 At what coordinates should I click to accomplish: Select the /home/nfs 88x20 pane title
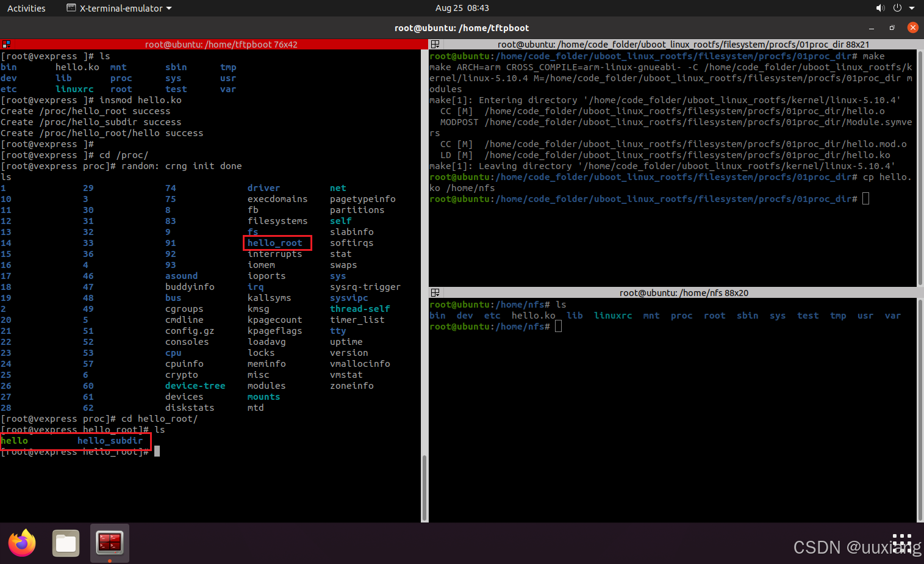click(x=684, y=292)
